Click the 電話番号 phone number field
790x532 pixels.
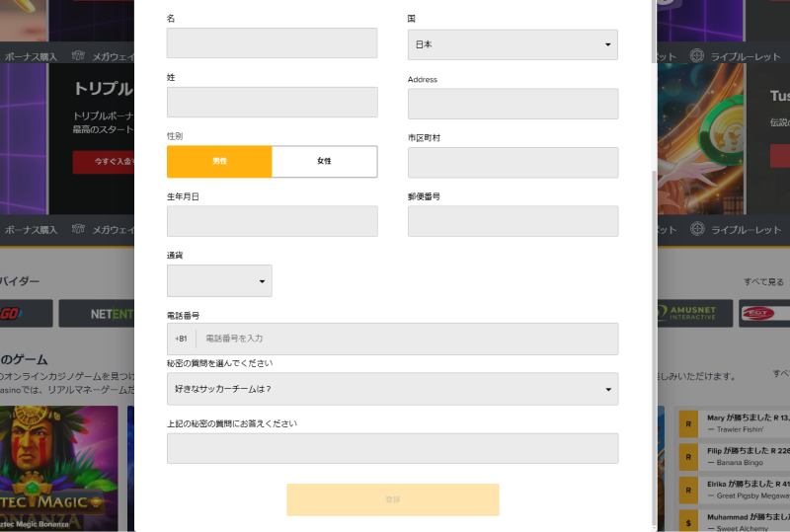[407, 339]
